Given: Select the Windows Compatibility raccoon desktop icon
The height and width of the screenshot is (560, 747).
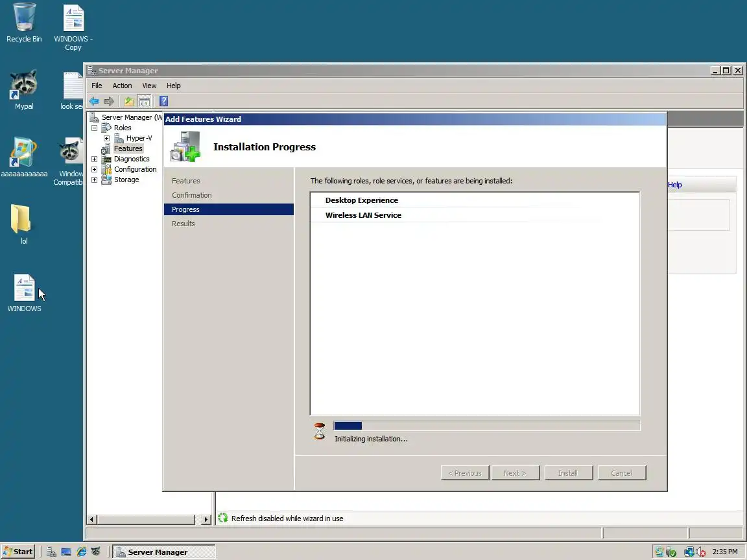Looking at the screenshot, I should tap(69, 161).
